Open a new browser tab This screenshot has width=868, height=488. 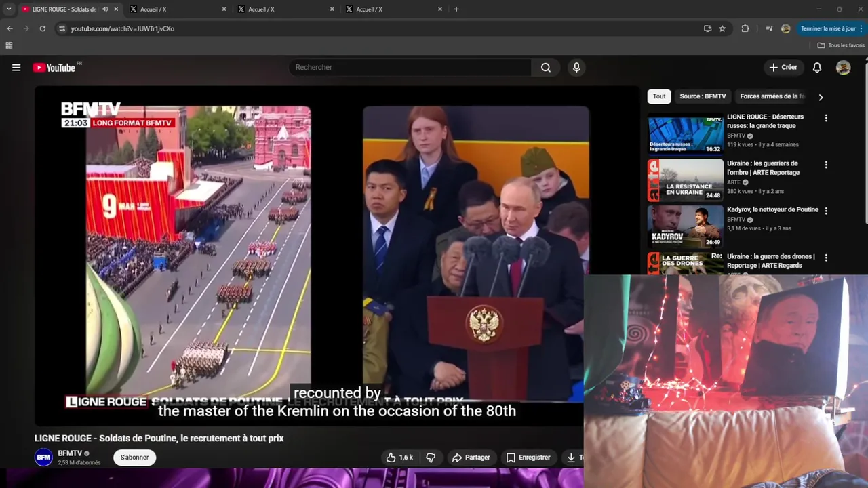456,9
